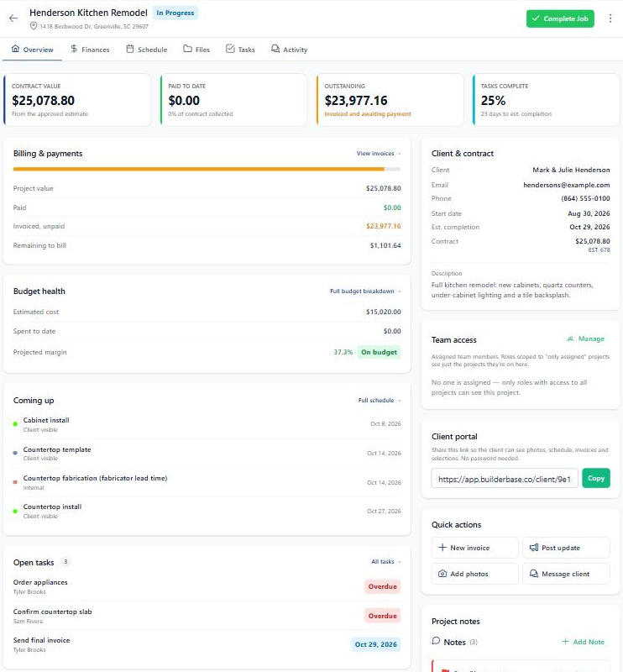Click the Add photos quick action
The width and height of the screenshot is (623, 672).
pyautogui.click(x=474, y=574)
